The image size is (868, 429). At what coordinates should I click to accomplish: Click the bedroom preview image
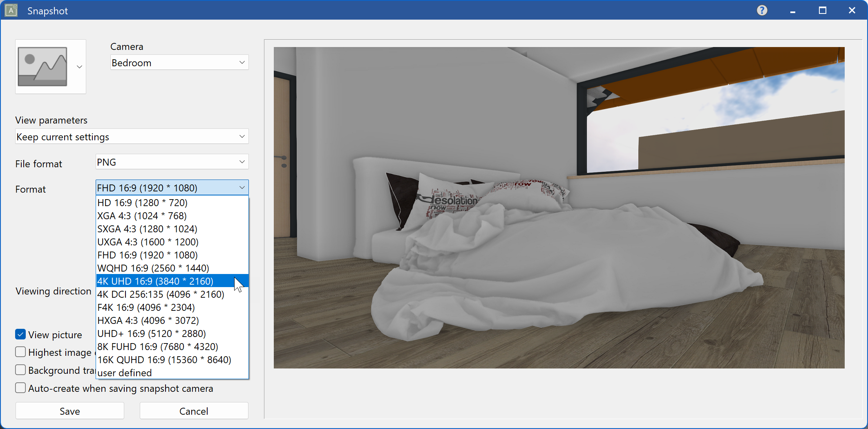[x=559, y=207]
